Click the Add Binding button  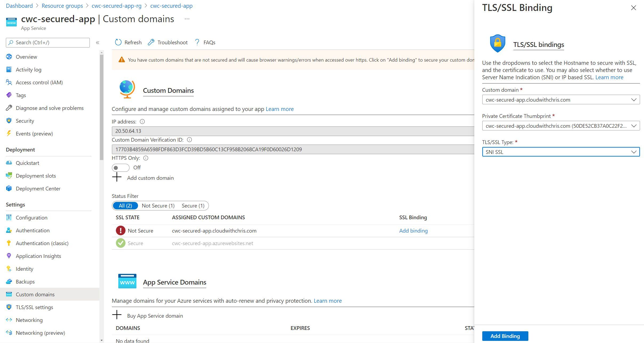coord(505,336)
